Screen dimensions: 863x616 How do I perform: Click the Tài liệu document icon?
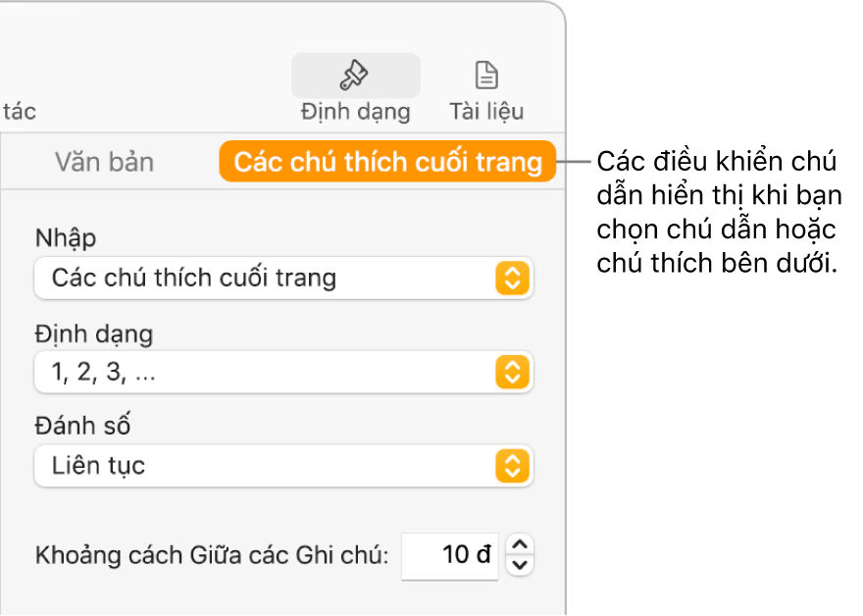[486, 75]
